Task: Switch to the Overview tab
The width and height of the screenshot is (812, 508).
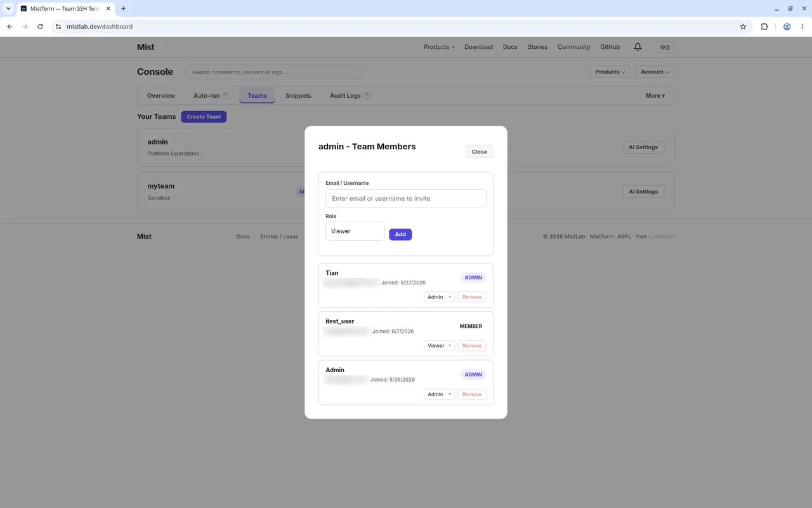Action: 161,96
